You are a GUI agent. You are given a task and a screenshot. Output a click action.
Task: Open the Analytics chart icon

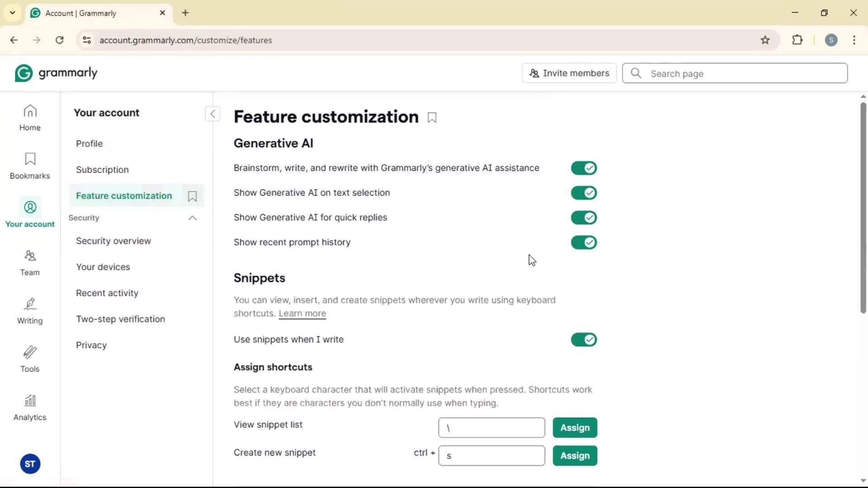coord(30,408)
